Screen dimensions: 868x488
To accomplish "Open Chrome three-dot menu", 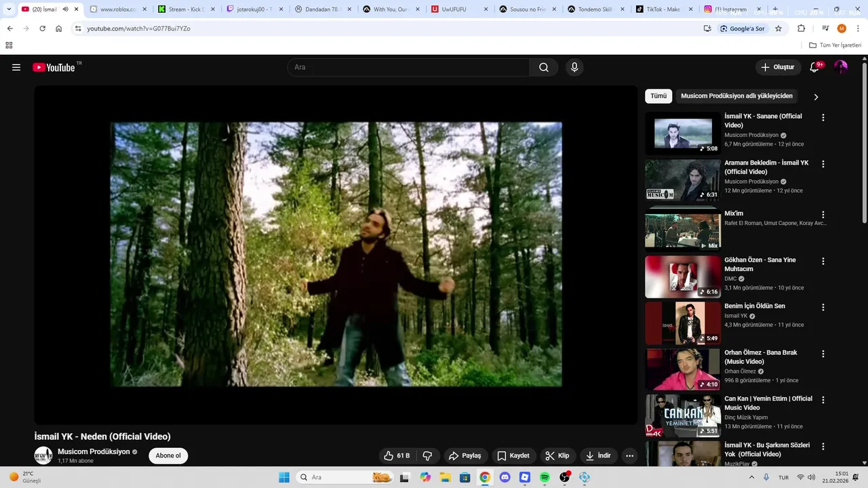I will (859, 28).
